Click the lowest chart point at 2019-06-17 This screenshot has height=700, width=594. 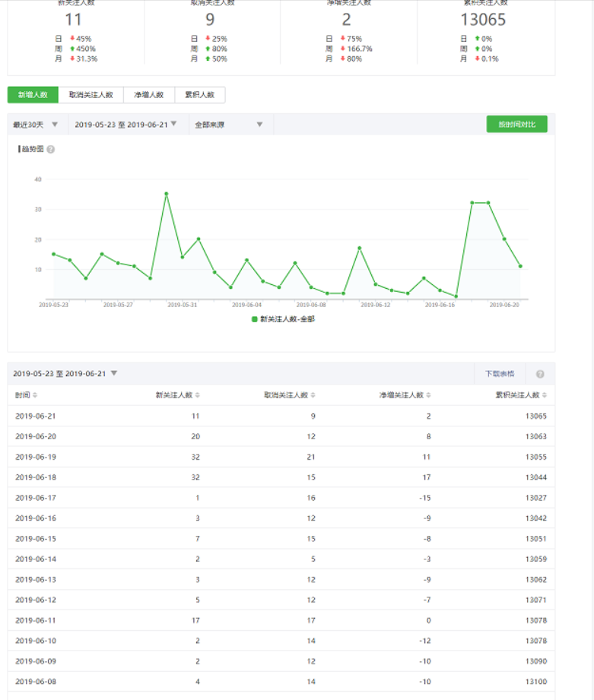[456, 296]
